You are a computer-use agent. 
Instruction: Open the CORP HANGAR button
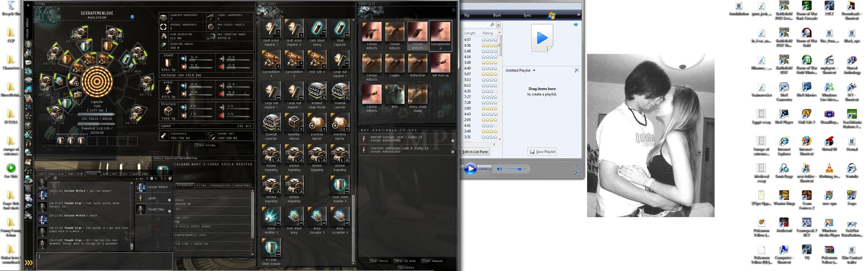tap(433, 261)
